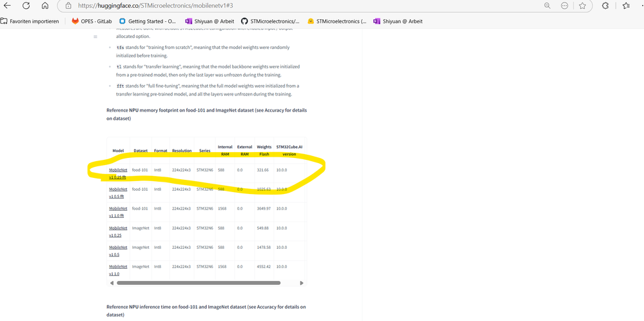Open the ellipsis icon in the address bar
This screenshot has height=321, width=644.
point(565,6)
